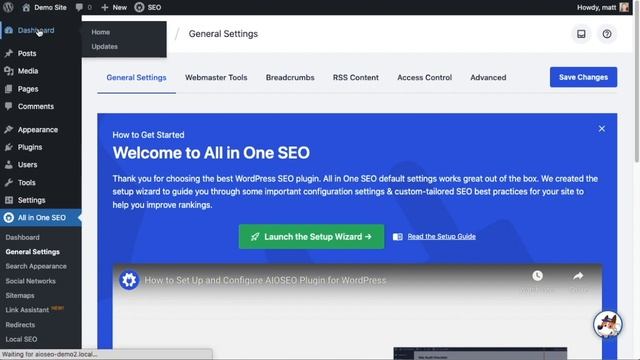Click the WordPress logo in admin bar

tap(8, 7)
